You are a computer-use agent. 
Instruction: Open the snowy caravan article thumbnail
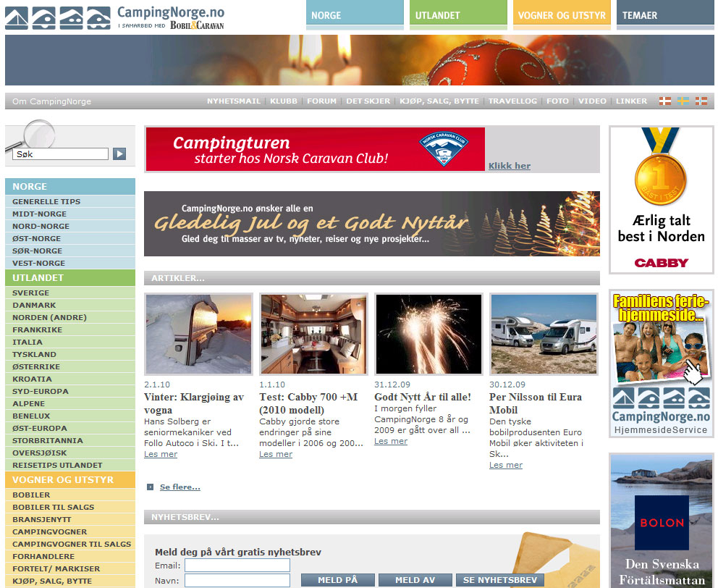tap(199, 334)
